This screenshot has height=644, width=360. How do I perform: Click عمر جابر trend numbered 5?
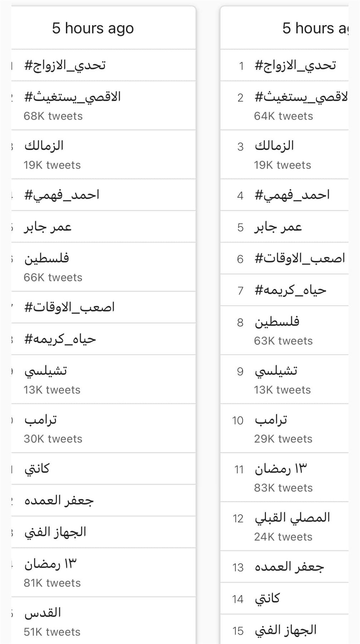(278, 227)
